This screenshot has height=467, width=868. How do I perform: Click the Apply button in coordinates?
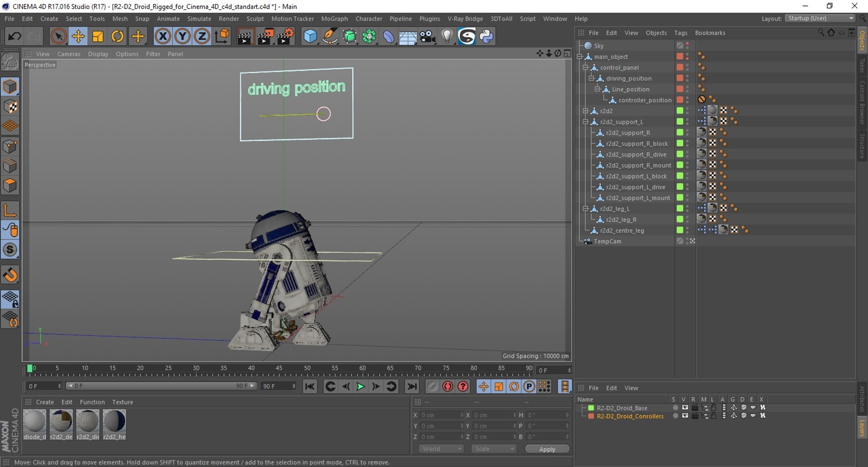tap(547, 449)
